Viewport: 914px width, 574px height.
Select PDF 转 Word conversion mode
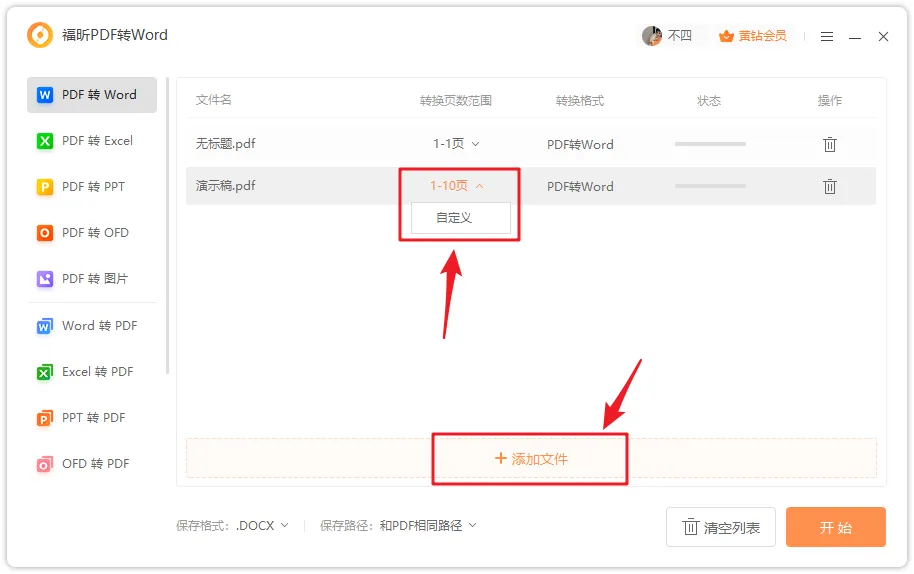tap(92, 95)
